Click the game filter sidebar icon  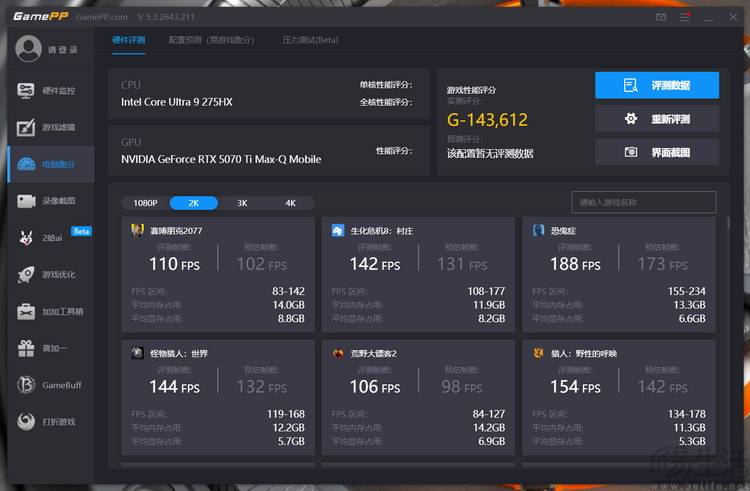(x=26, y=127)
